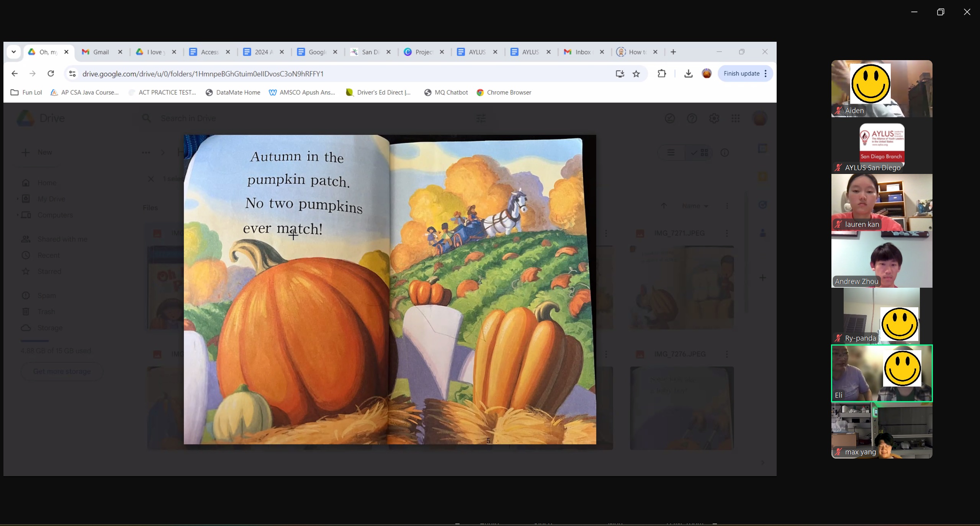Open the tab search dropdown arrow
Viewport: 980px width, 526px height.
tap(14, 52)
